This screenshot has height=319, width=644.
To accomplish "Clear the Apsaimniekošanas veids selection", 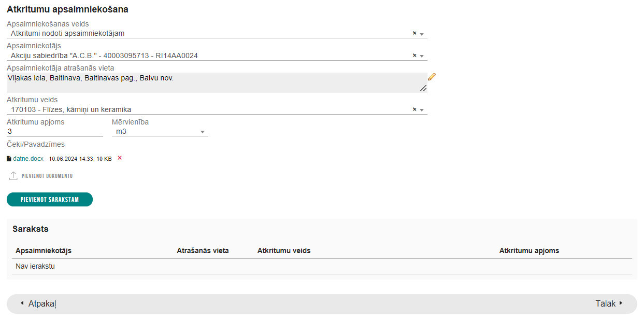I will [414, 33].
